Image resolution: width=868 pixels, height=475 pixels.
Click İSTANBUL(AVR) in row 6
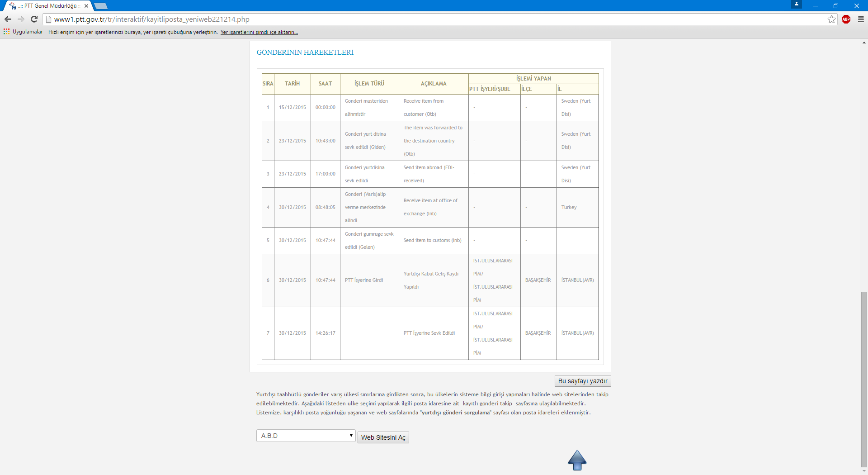(577, 280)
